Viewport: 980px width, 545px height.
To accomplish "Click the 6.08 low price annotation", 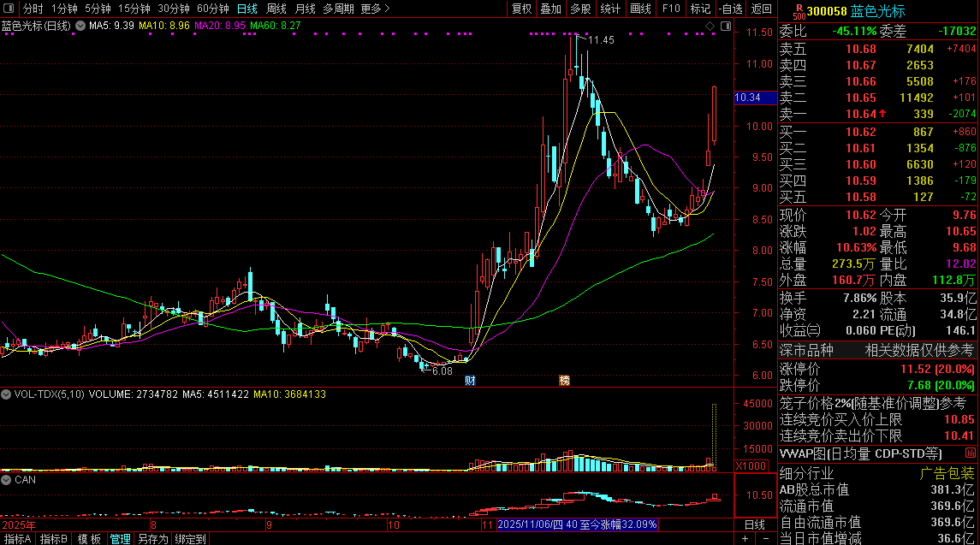I will 442,371.
